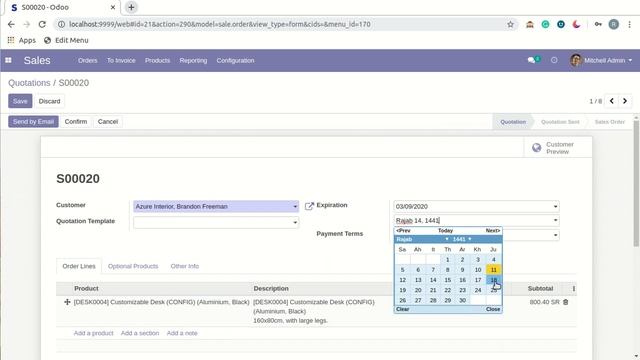This screenshot has width=640, height=360.
Task: Delete the desk order line
Action: [x=566, y=302]
